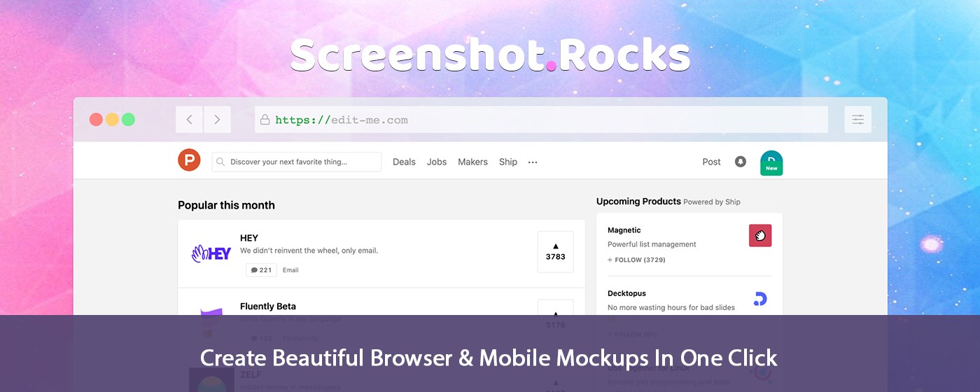Click the Email topic tag
The image size is (980, 392).
coord(290,270)
